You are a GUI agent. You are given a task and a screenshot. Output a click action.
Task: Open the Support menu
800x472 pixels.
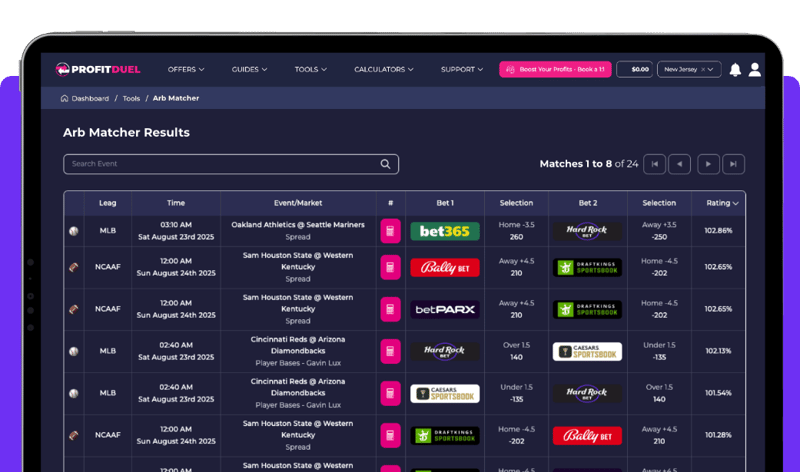(x=462, y=70)
